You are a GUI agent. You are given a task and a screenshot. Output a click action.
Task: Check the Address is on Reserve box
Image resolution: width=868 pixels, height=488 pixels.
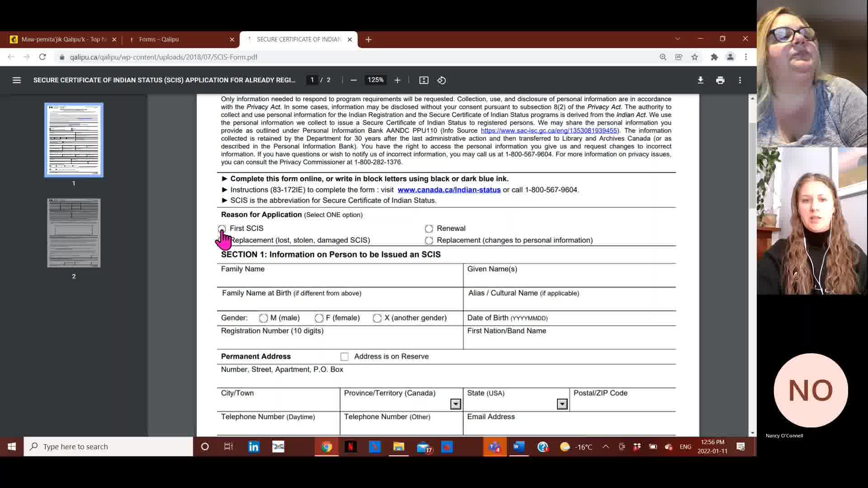(x=344, y=357)
